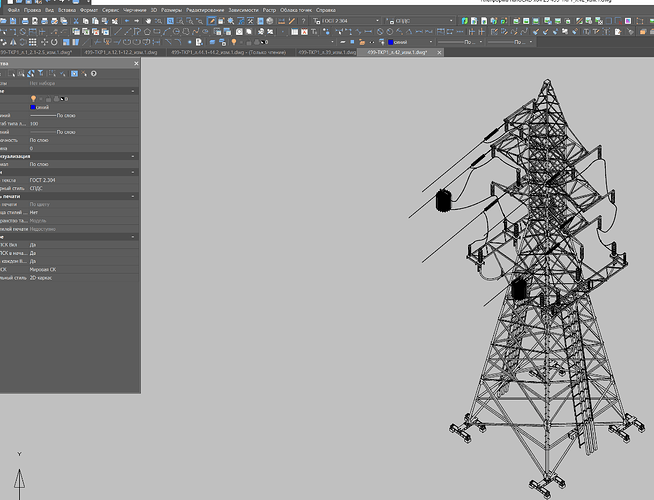Collapse the Визуализация section
654x500 pixels.
click(133, 156)
